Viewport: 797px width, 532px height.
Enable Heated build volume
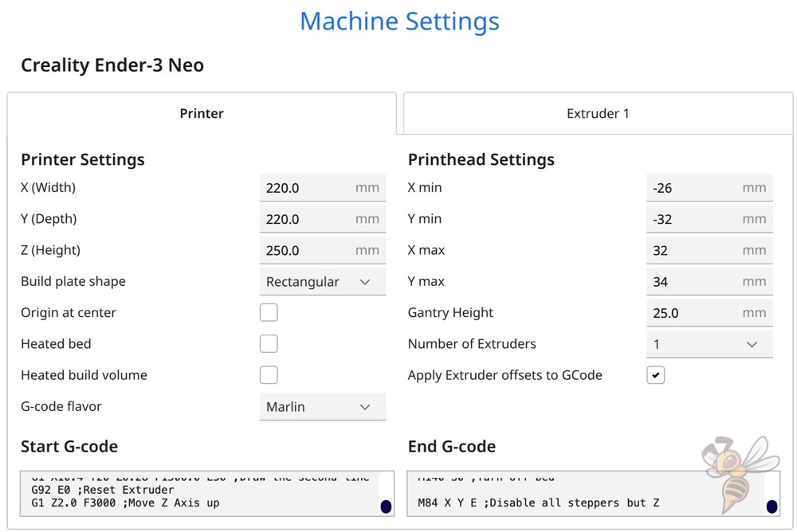tap(269, 375)
